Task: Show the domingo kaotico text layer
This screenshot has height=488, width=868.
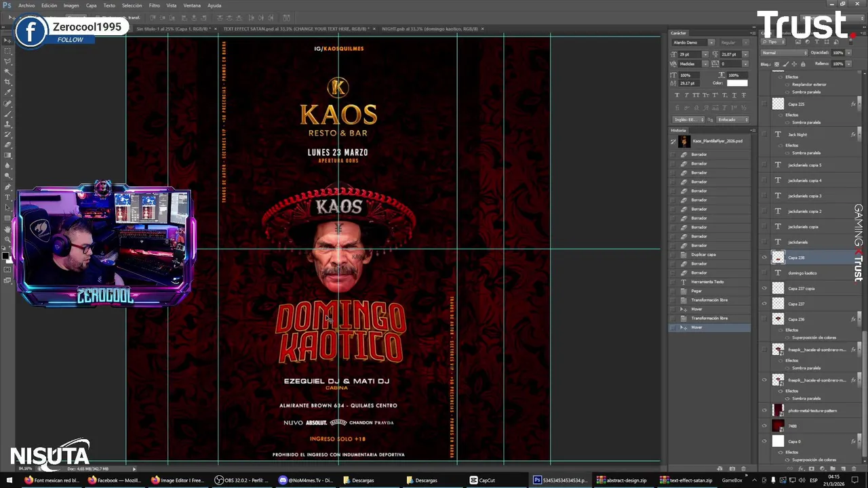Action: (x=765, y=272)
